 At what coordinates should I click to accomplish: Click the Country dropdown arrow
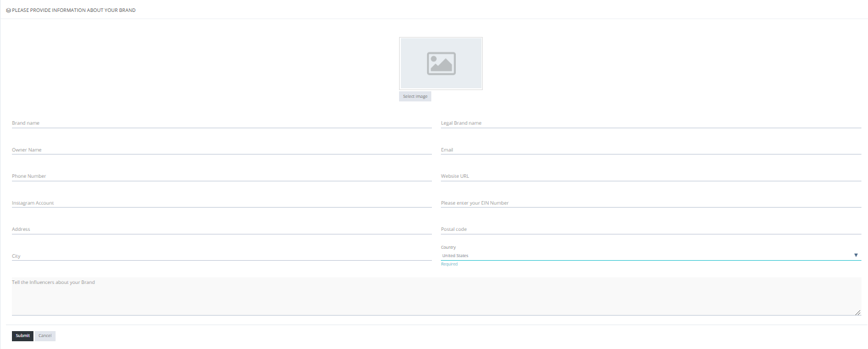point(855,255)
